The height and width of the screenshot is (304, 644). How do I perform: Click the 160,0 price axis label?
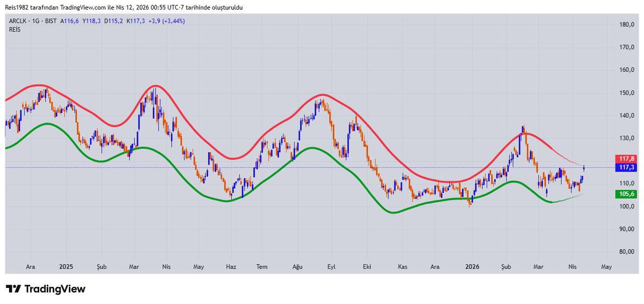point(627,70)
